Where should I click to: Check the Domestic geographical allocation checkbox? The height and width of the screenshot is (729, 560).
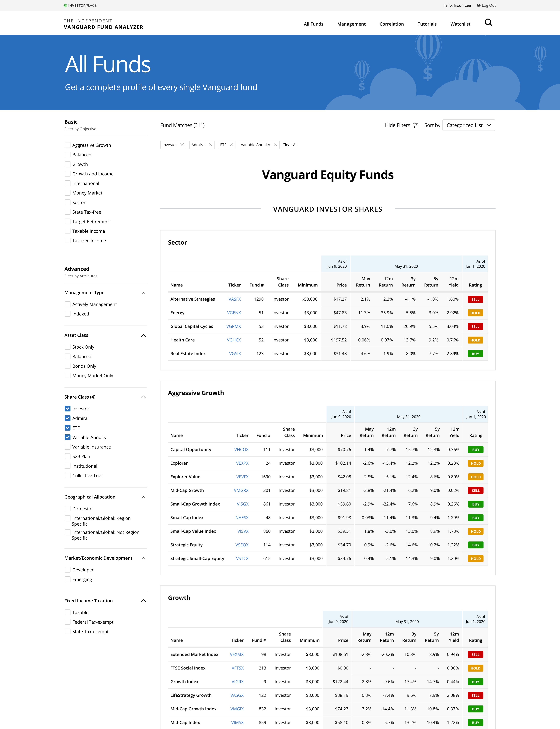pyautogui.click(x=68, y=509)
